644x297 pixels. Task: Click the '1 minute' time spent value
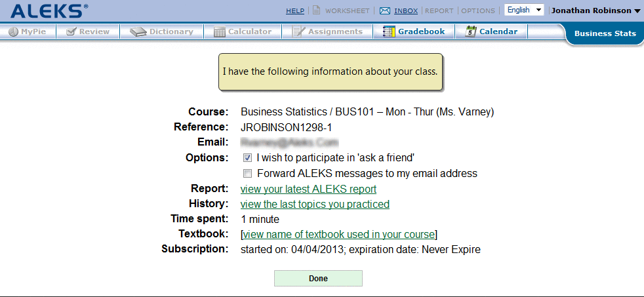pyautogui.click(x=260, y=219)
